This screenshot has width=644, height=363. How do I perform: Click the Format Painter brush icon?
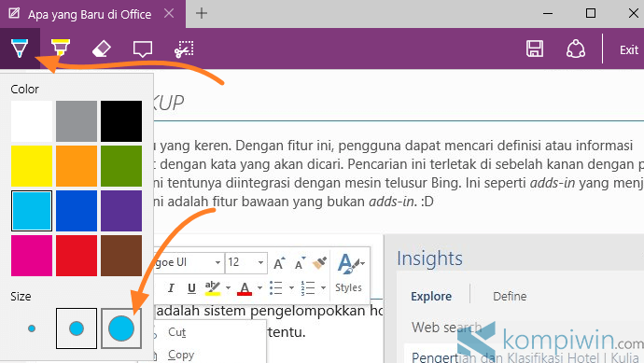tap(319, 263)
